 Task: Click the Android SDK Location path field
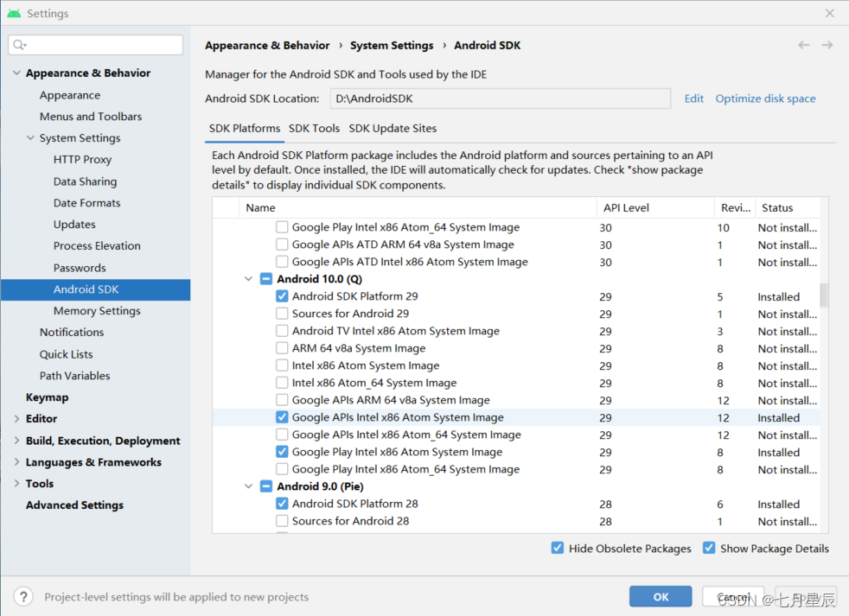pyautogui.click(x=500, y=99)
